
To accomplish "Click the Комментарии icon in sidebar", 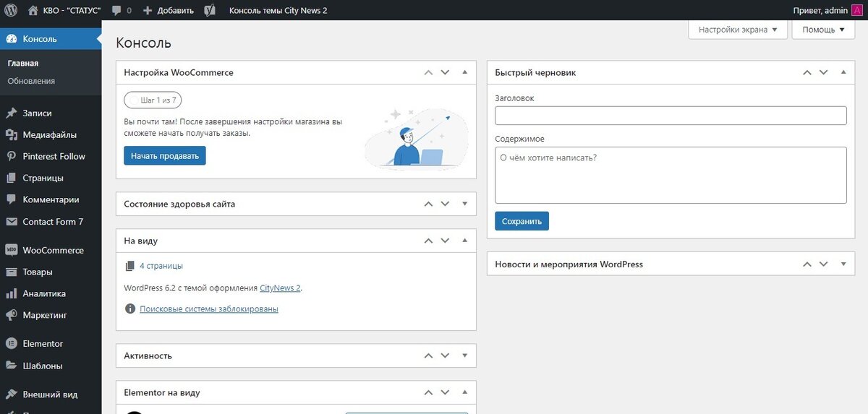I will tap(11, 200).
